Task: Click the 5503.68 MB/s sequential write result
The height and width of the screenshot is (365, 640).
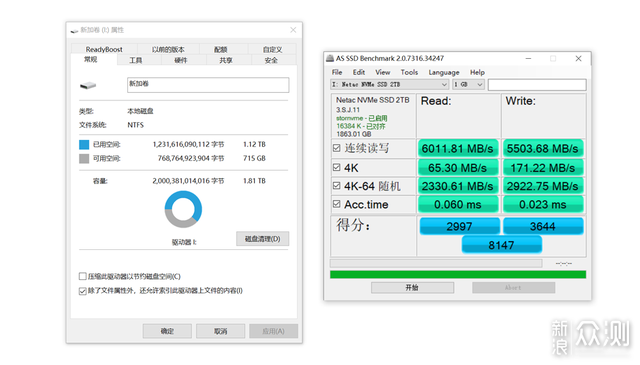Action: (542, 149)
